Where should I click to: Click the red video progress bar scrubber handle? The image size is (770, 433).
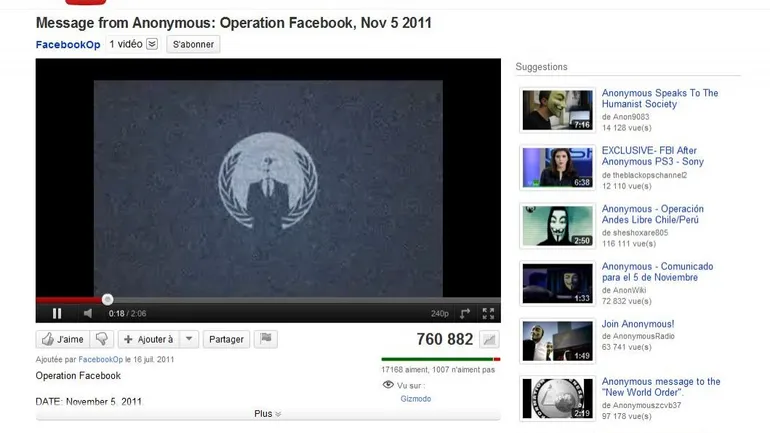(x=108, y=299)
